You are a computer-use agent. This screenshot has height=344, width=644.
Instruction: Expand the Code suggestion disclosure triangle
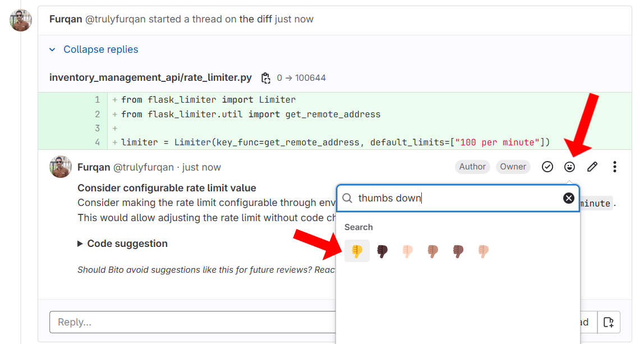pyautogui.click(x=81, y=244)
